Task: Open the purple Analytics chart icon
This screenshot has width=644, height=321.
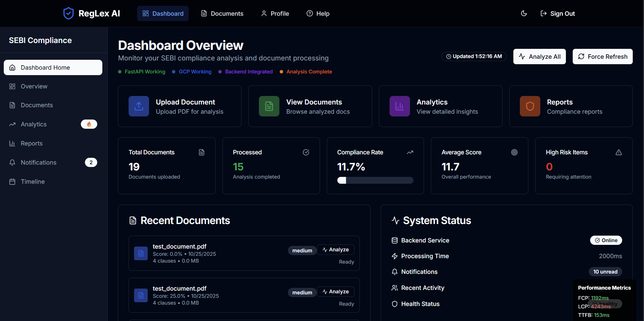Action: click(x=399, y=106)
